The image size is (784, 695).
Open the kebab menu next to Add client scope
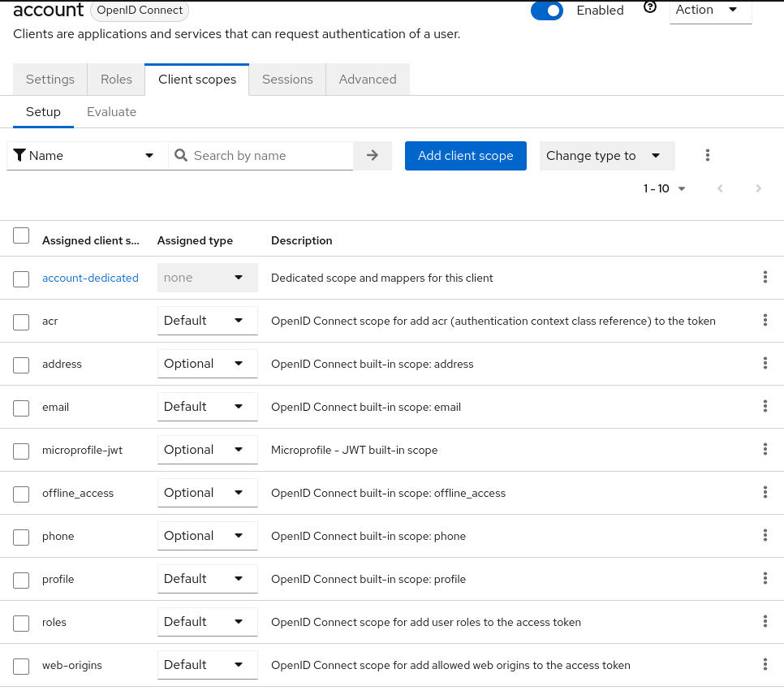707,155
